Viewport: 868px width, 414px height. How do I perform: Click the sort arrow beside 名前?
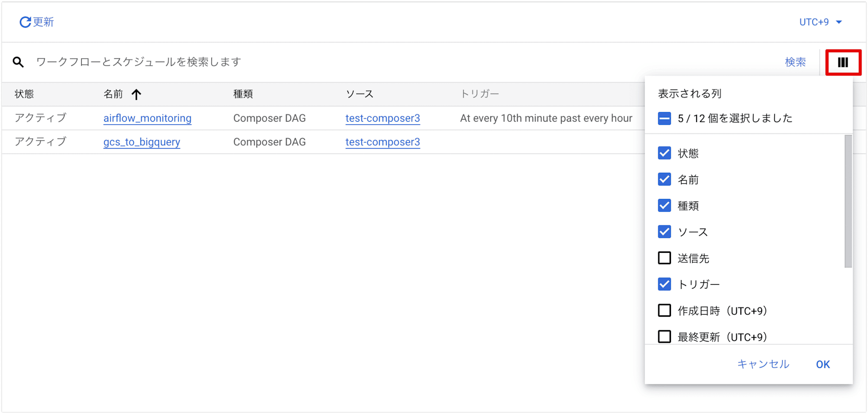click(136, 94)
